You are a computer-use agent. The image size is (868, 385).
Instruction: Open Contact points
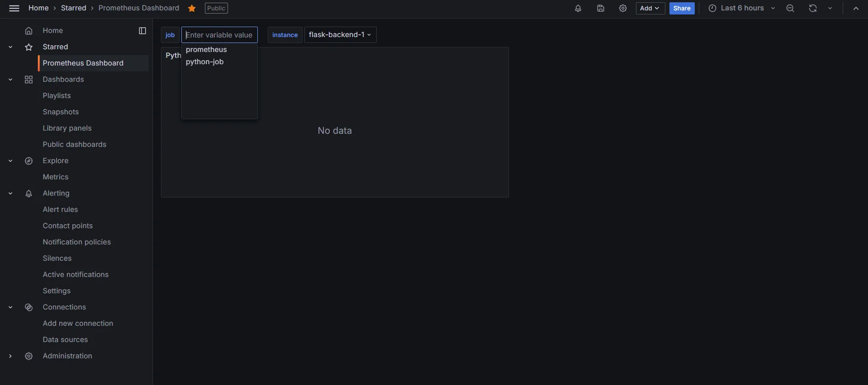(x=68, y=226)
